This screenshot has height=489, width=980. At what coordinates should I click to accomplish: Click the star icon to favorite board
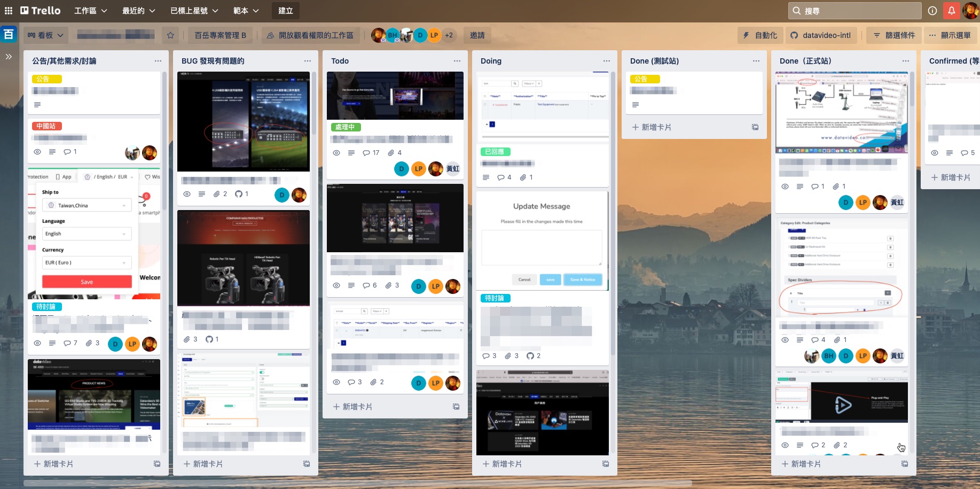(x=170, y=35)
